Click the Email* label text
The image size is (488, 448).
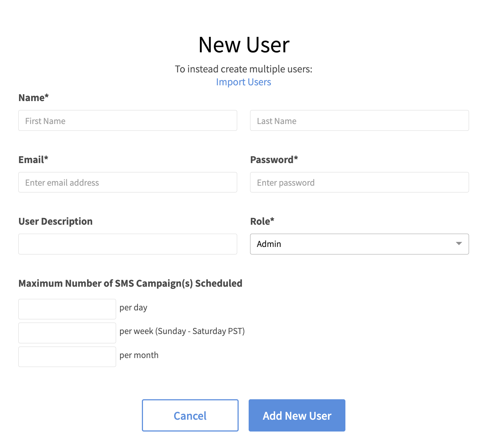tap(33, 160)
